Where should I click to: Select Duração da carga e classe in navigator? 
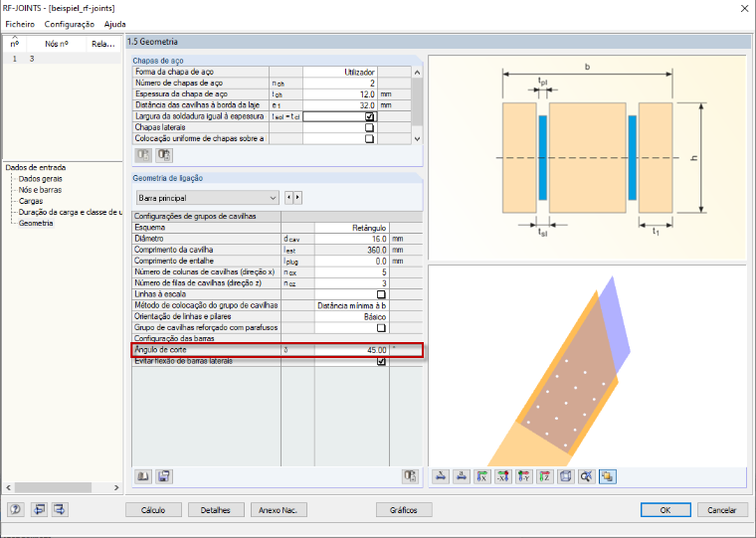(x=71, y=212)
